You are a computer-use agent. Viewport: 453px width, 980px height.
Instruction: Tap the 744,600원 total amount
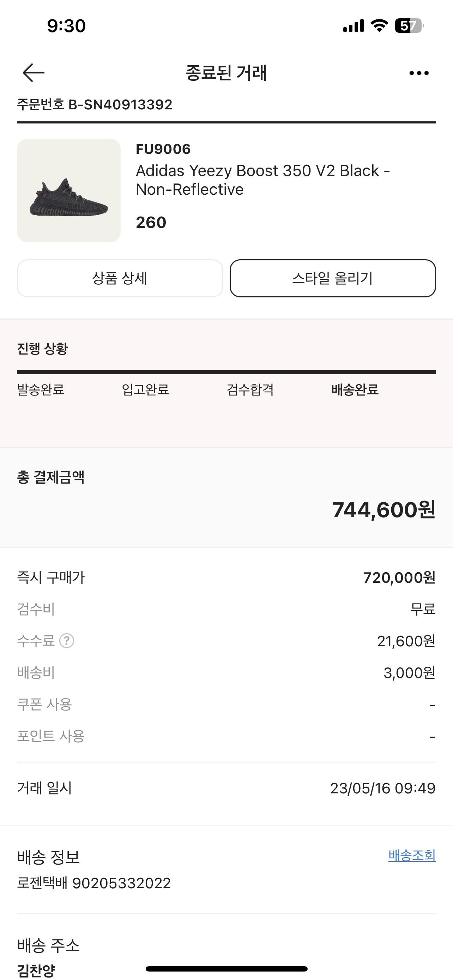pyautogui.click(x=383, y=510)
